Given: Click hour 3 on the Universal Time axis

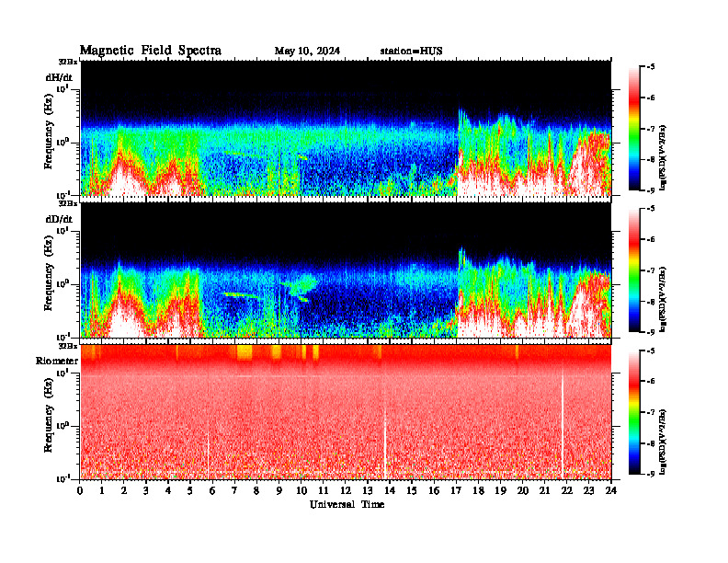Looking at the screenshot, I should pyautogui.click(x=147, y=490).
